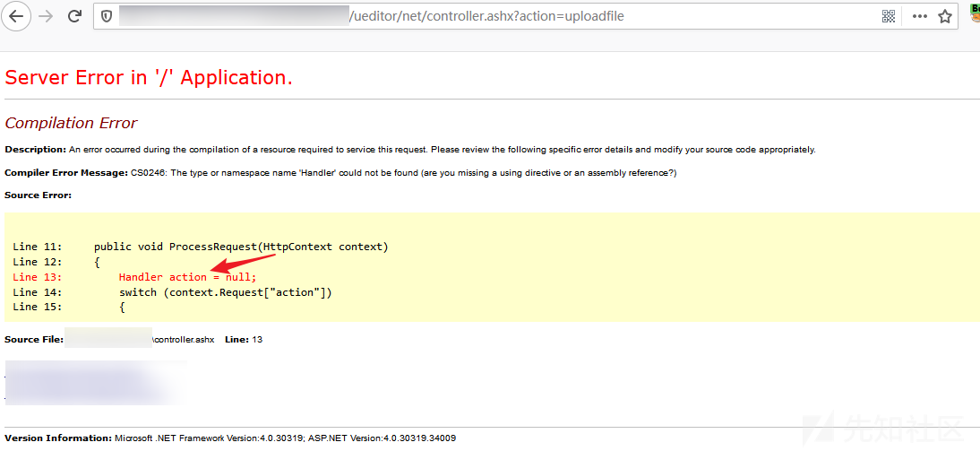This screenshot has height=451, width=980.
Task: Click the 'Version Information:' label
Action: [58, 438]
